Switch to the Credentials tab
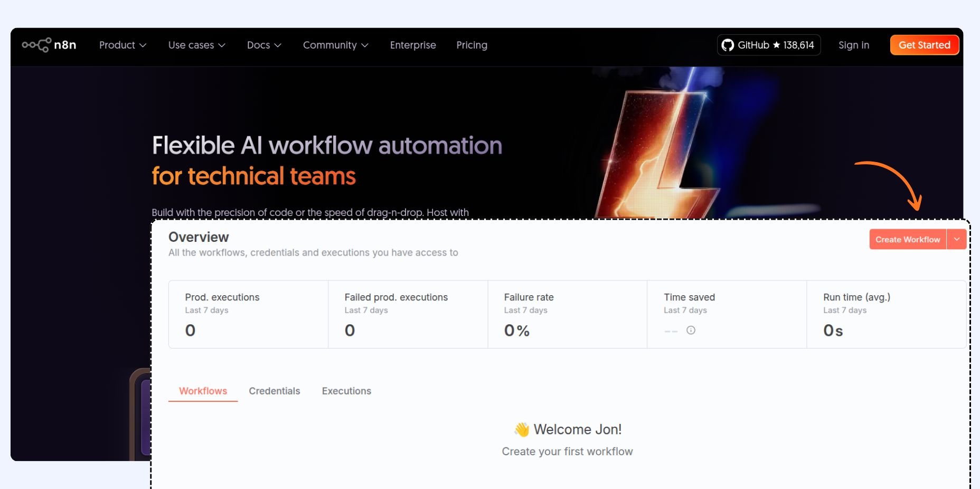 tap(274, 391)
